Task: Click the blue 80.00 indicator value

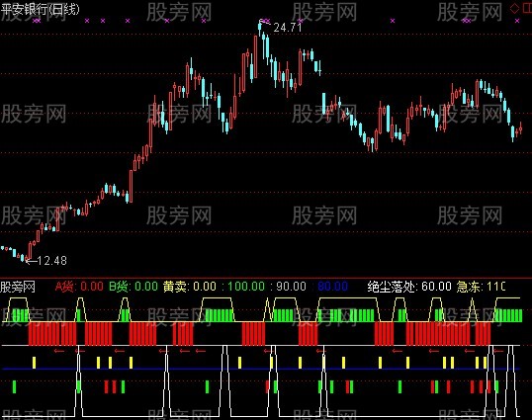Action: pyautogui.click(x=333, y=287)
